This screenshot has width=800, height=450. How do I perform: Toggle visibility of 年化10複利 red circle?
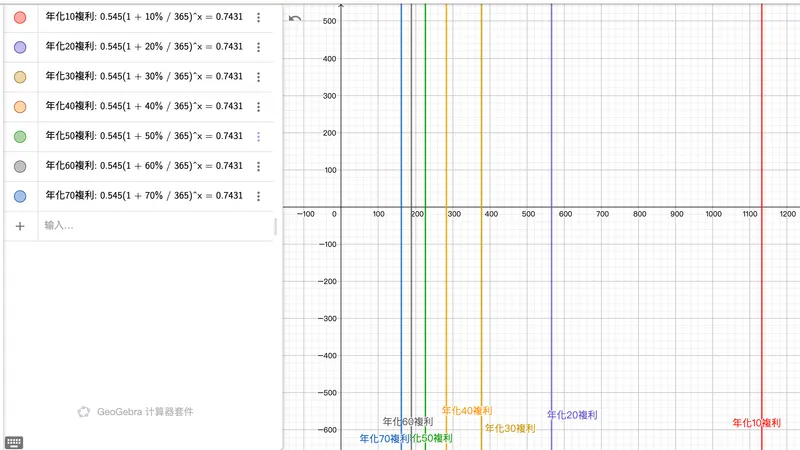pyautogui.click(x=20, y=17)
